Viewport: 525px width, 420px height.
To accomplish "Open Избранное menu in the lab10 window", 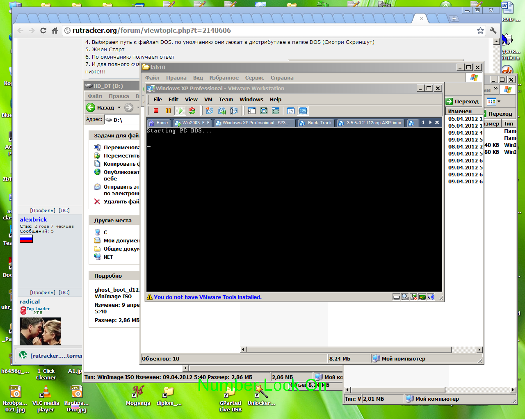I will click(224, 78).
